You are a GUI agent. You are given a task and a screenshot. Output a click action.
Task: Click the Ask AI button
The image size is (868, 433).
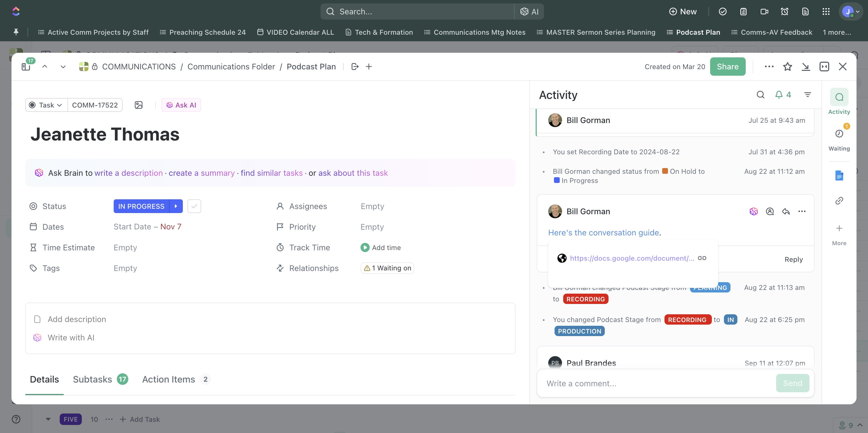(181, 105)
